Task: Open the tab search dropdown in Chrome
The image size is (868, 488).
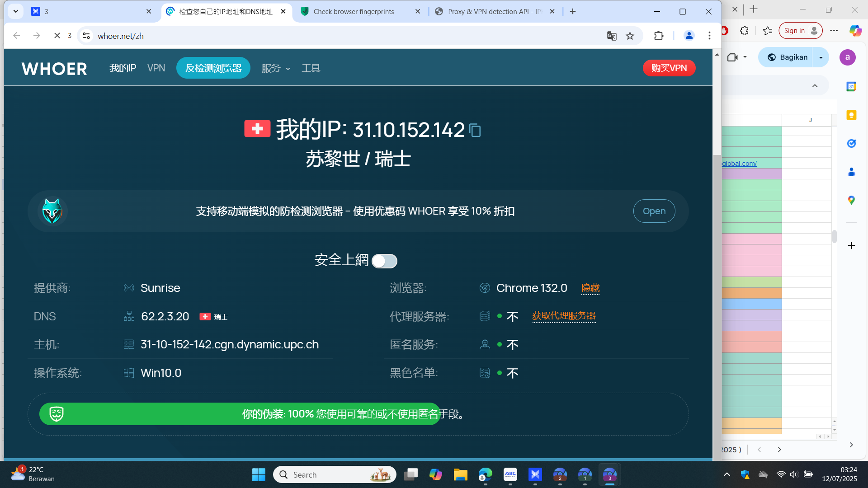Action: [16, 11]
